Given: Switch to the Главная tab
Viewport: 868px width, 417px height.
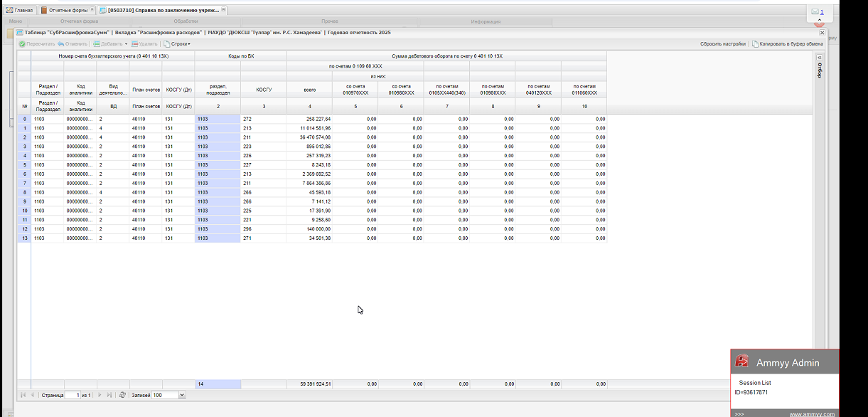Looking at the screenshot, I should point(19,11).
